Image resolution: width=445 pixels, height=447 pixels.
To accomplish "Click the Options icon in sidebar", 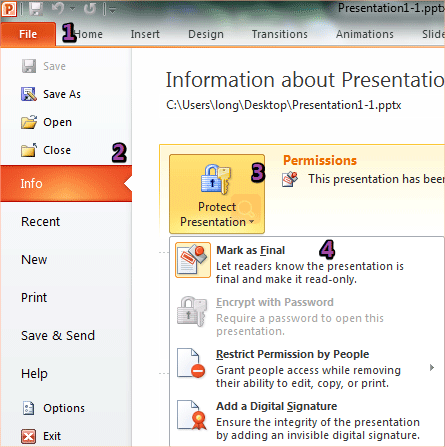I will point(29,408).
